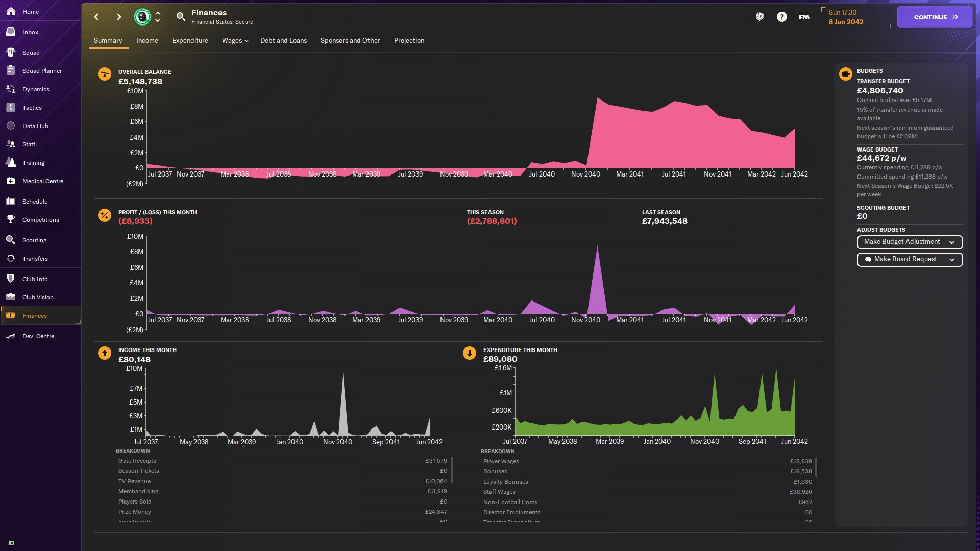Go to Scouting in sidebar
Viewport: 980px width, 551px height.
click(34, 240)
